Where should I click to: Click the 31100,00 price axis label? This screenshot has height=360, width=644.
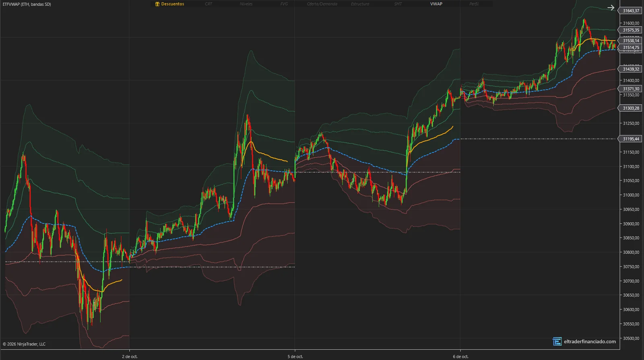(x=631, y=167)
